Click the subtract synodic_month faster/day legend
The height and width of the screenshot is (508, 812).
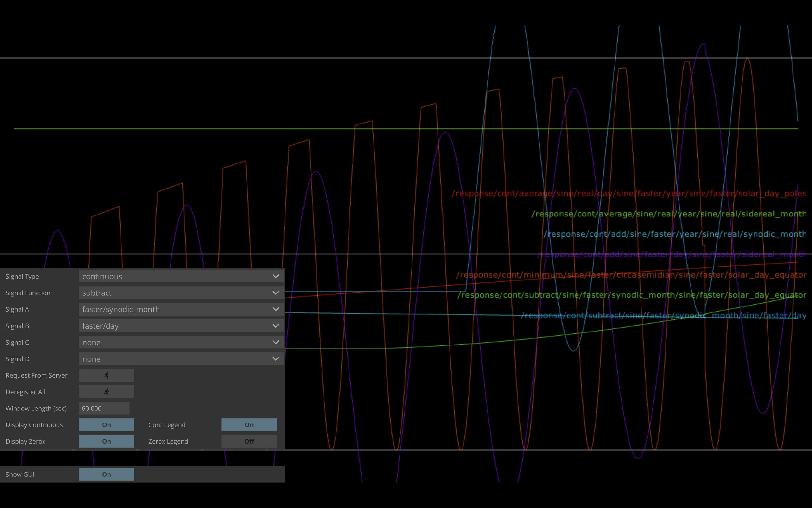[x=663, y=316]
